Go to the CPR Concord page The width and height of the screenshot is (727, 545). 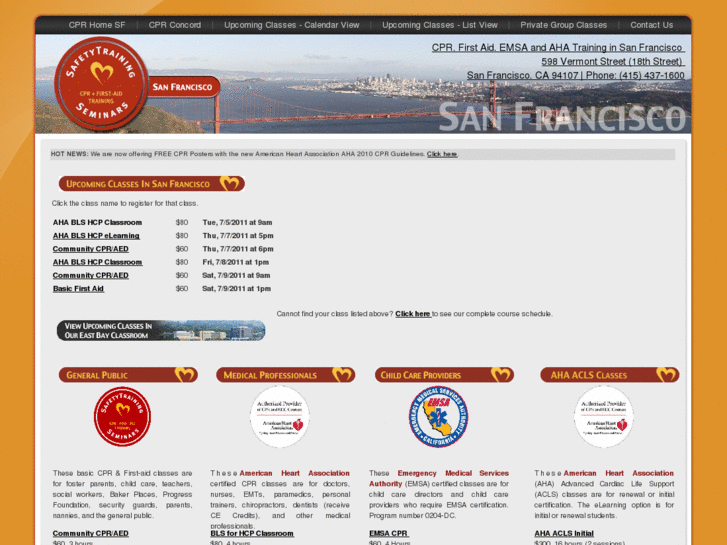175,25
